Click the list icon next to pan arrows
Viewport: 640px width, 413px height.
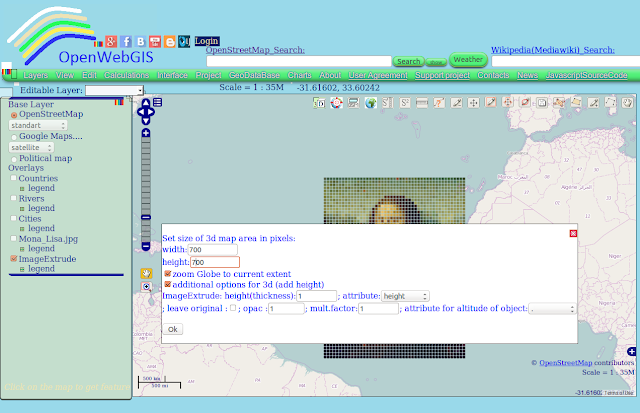[158, 102]
